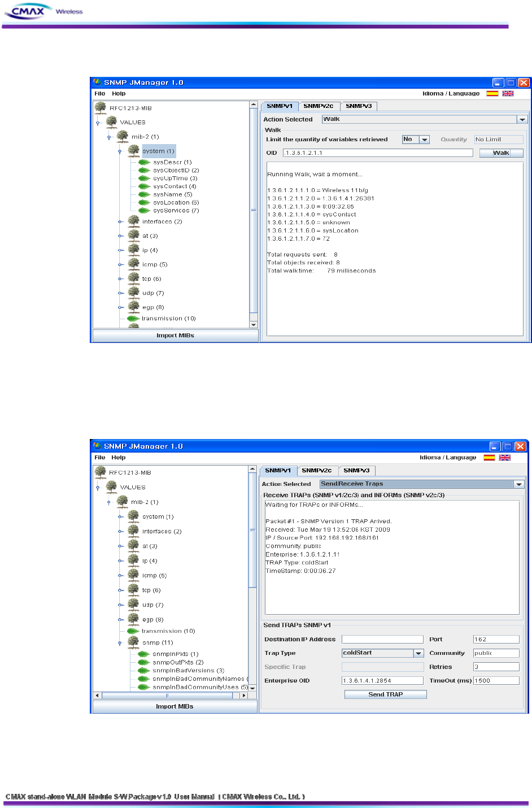Click the Send TRAP button
The image size is (532, 808).
pyautogui.click(x=386, y=694)
